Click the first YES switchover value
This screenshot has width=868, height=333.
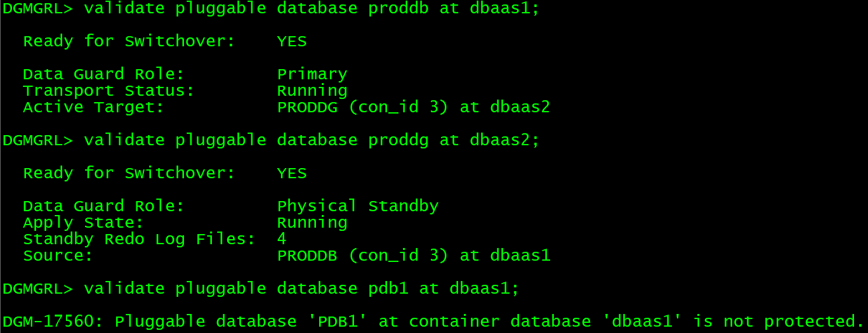292,42
